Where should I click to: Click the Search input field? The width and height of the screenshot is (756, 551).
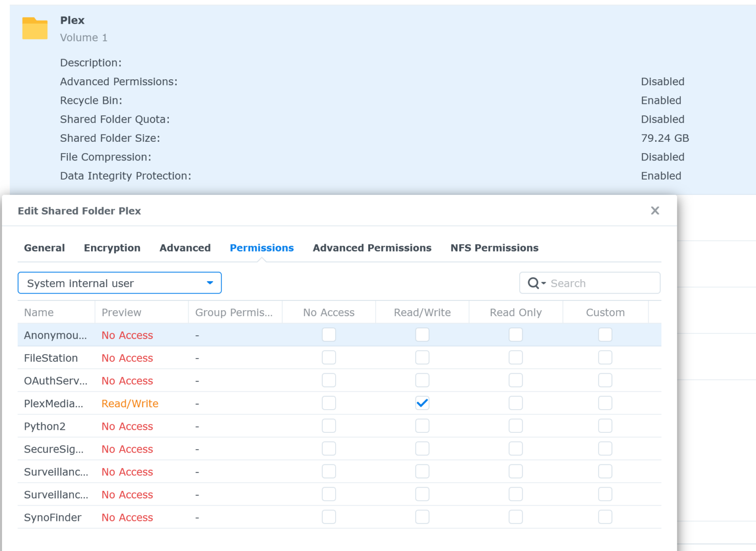(590, 283)
